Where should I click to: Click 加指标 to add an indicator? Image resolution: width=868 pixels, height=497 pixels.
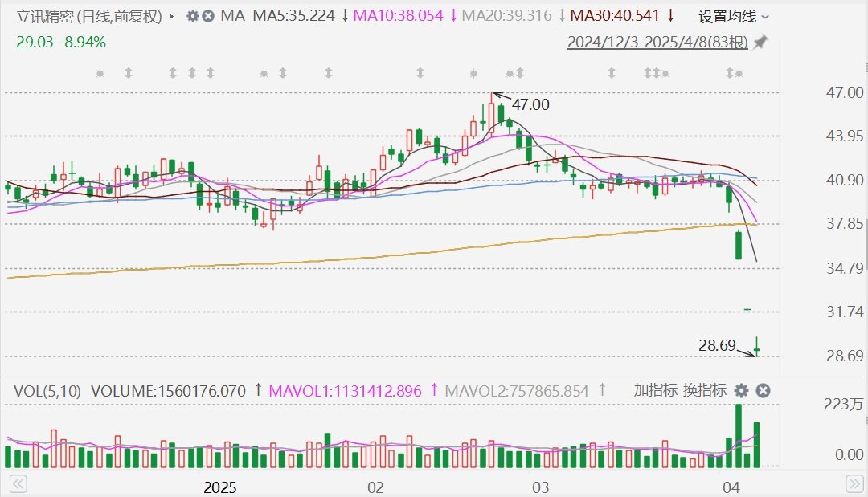(656, 390)
